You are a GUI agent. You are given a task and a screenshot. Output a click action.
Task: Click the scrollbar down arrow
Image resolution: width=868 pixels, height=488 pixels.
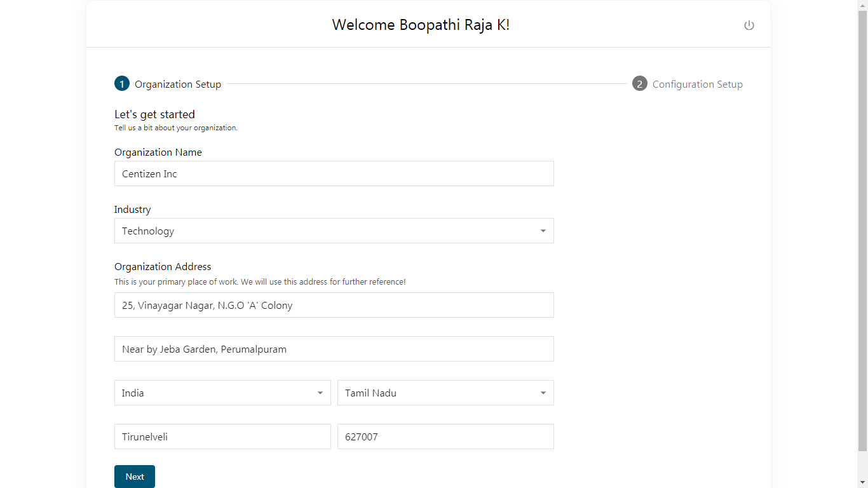pos(862,483)
